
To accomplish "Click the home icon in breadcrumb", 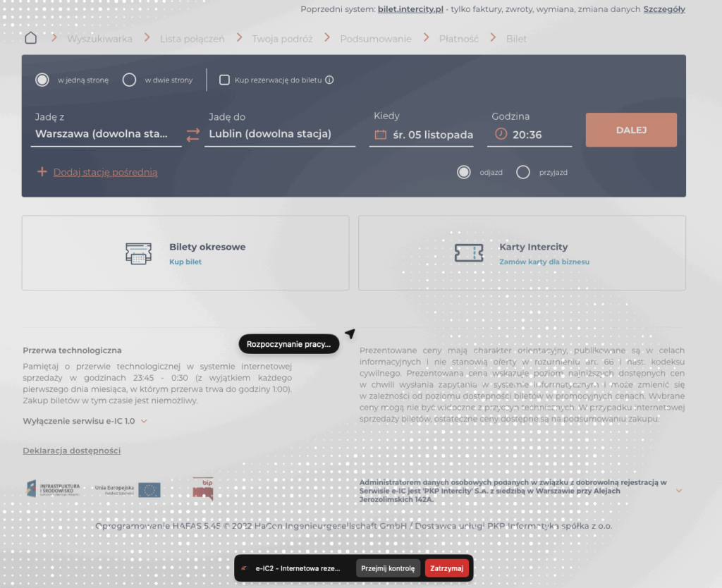I will pyautogui.click(x=30, y=38).
